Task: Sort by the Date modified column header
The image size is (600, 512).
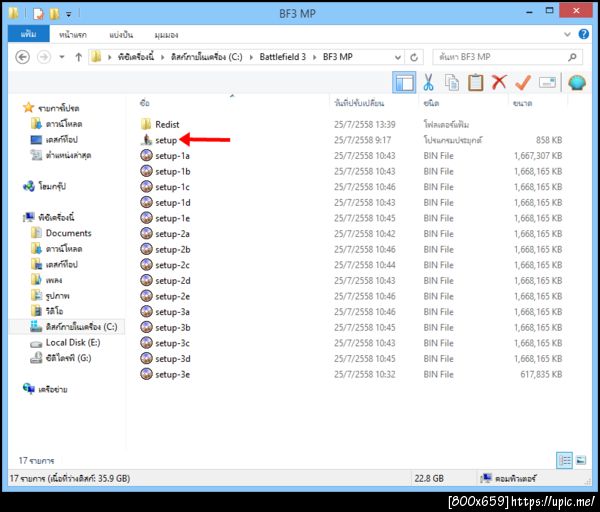Action: (359, 103)
